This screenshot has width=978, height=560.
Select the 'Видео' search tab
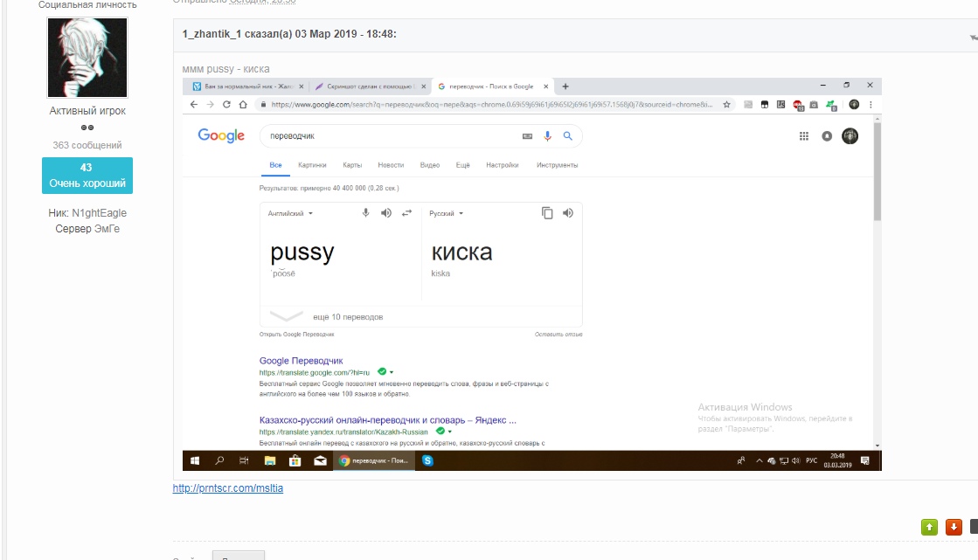click(430, 165)
